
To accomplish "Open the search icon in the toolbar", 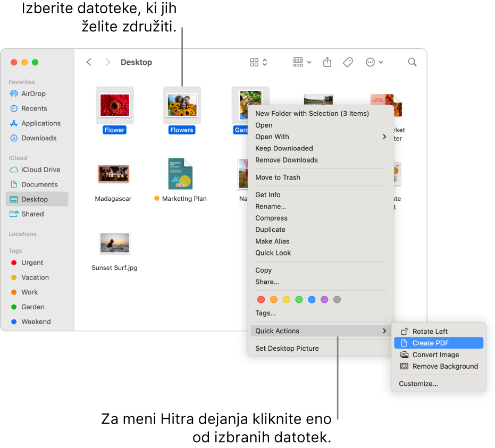I will click(412, 62).
